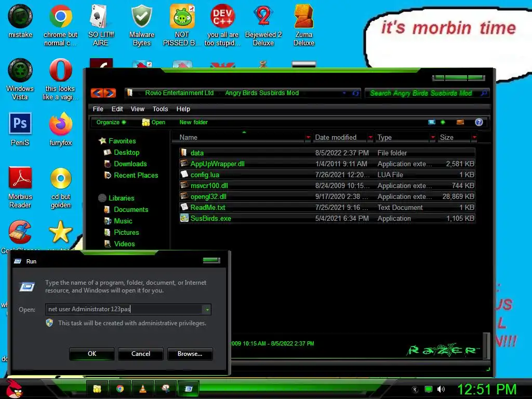Open the Type column filter dropdown
Screen dimensions: 532x399
[433, 137]
